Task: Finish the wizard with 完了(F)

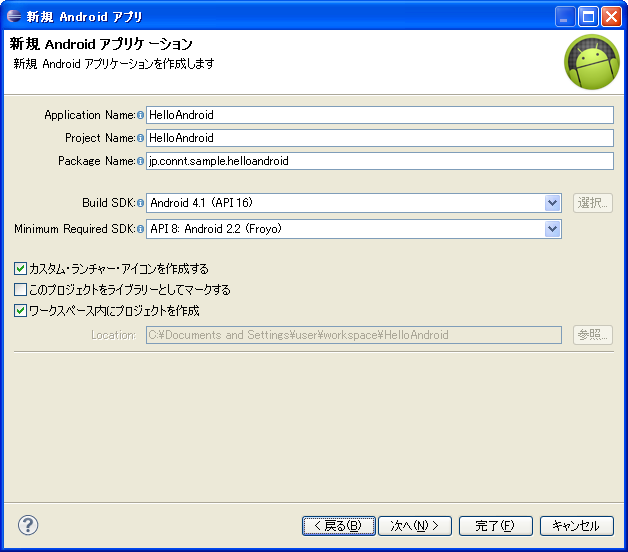Action: pyautogui.click(x=496, y=526)
